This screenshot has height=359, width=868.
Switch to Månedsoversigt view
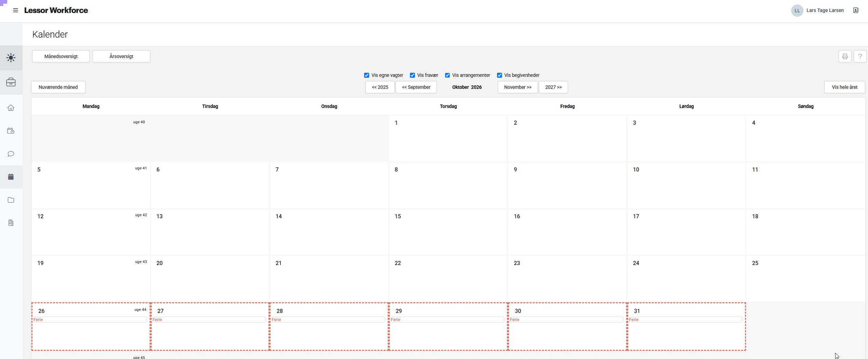point(61,56)
